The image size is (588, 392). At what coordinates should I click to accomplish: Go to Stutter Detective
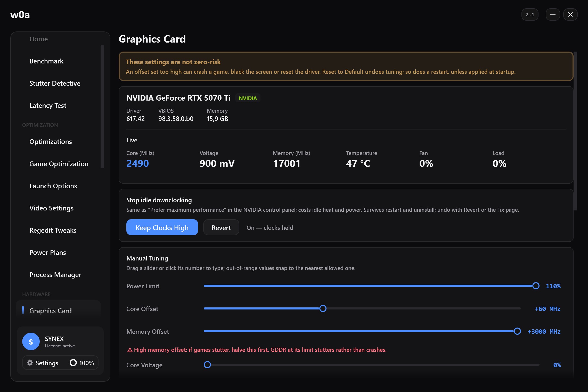(55, 83)
